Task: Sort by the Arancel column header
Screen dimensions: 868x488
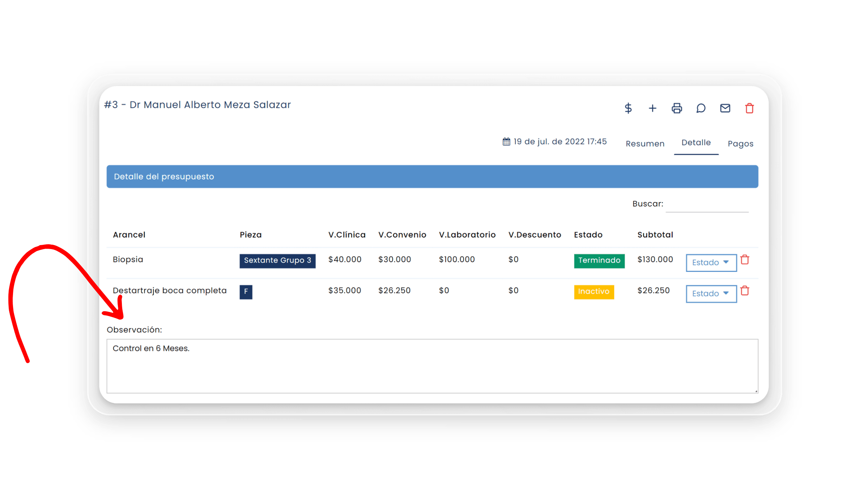Action: (129, 235)
